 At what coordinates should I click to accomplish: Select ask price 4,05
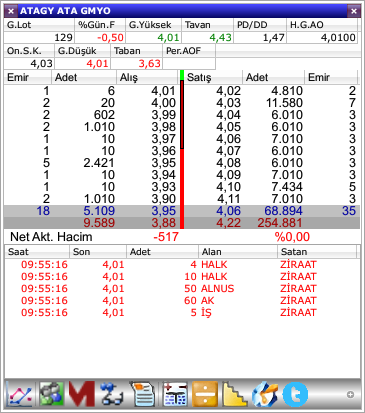[x=228, y=127]
